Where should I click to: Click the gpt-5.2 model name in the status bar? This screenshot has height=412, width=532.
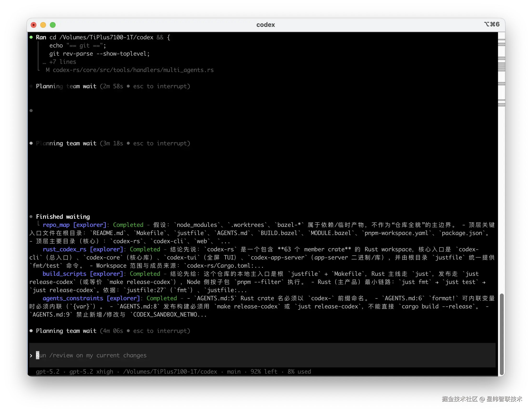(x=48, y=372)
